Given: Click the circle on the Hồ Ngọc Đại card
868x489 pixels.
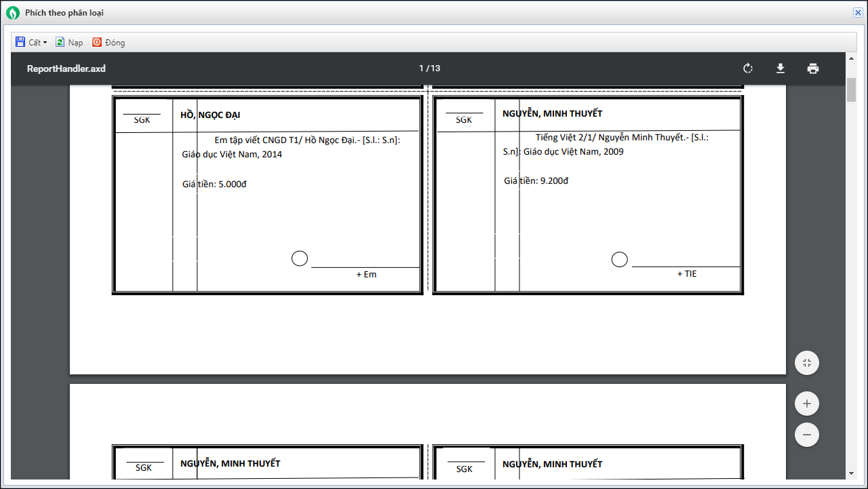Looking at the screenshot, I should point(300,258).
